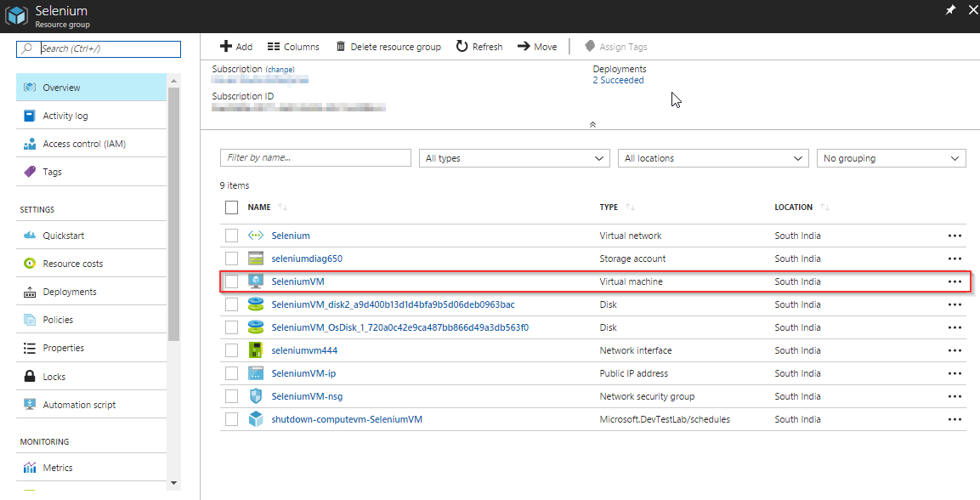980x500 pixels.
Task: Open the Columns chooser
Action: [x=293, y=47]
